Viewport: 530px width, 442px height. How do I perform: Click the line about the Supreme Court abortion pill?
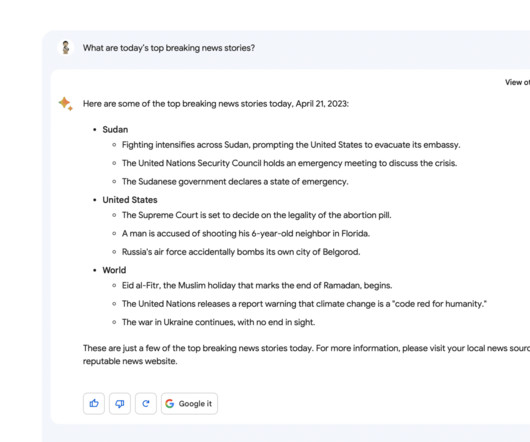tap(257, 215)
